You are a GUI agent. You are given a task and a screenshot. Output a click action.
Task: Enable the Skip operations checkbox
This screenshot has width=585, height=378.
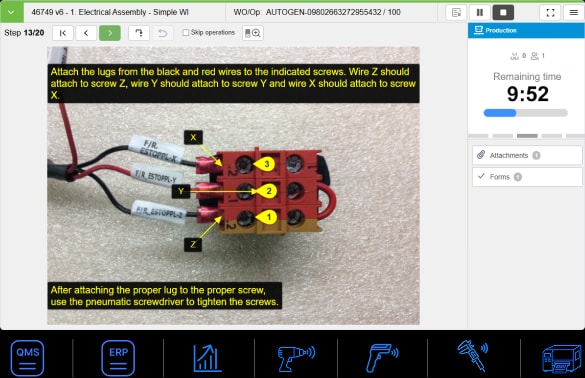click(186, 32)
